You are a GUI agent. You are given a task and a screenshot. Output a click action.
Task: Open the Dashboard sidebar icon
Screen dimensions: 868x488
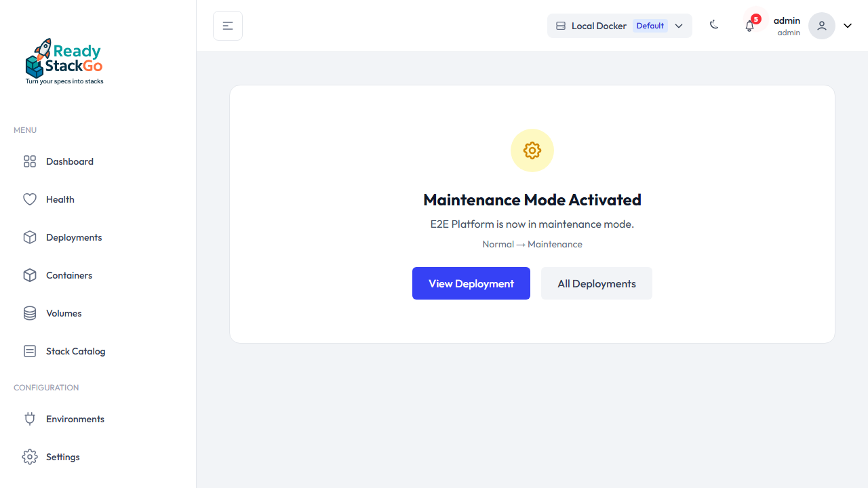click(x=30, y=161)
